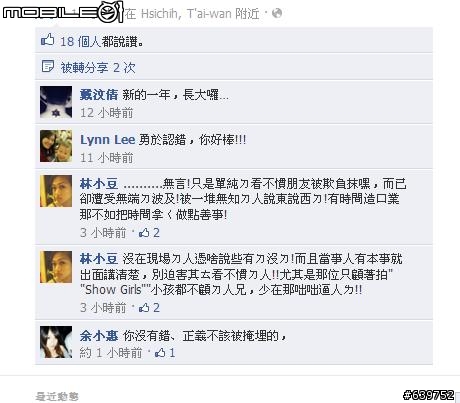Open Lynn Lee's profile photo

[x=56, y=146]
